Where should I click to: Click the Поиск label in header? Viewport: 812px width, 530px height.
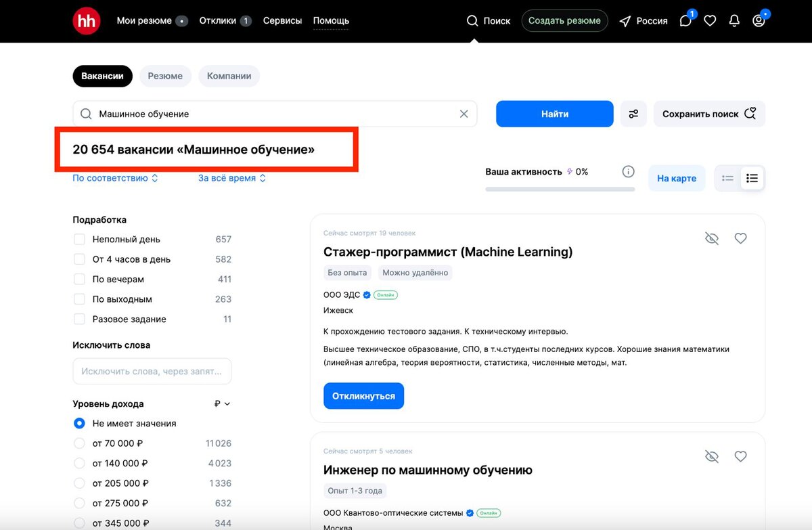(497, 21)
